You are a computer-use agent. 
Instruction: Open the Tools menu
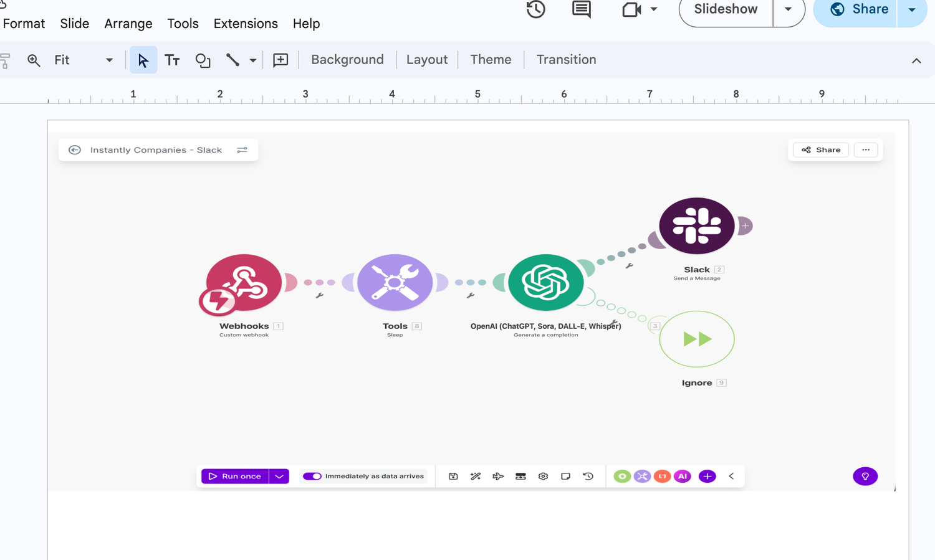click(183, 24)
